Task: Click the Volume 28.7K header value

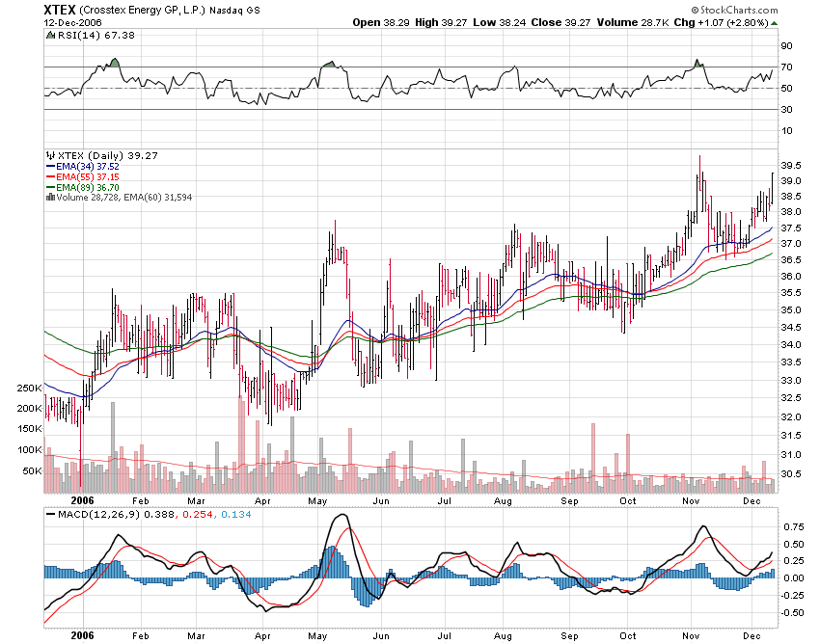Action: point(633,22)
